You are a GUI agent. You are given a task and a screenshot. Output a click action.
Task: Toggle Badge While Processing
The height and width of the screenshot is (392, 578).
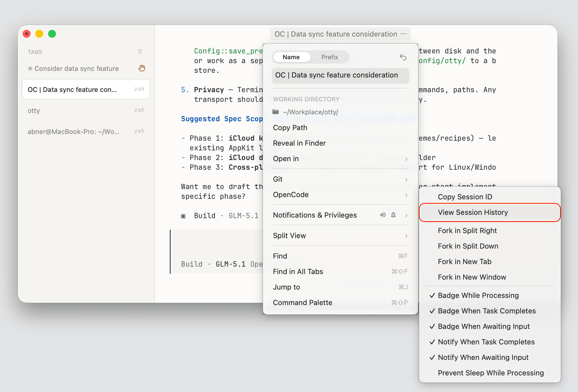coord(490,295)
